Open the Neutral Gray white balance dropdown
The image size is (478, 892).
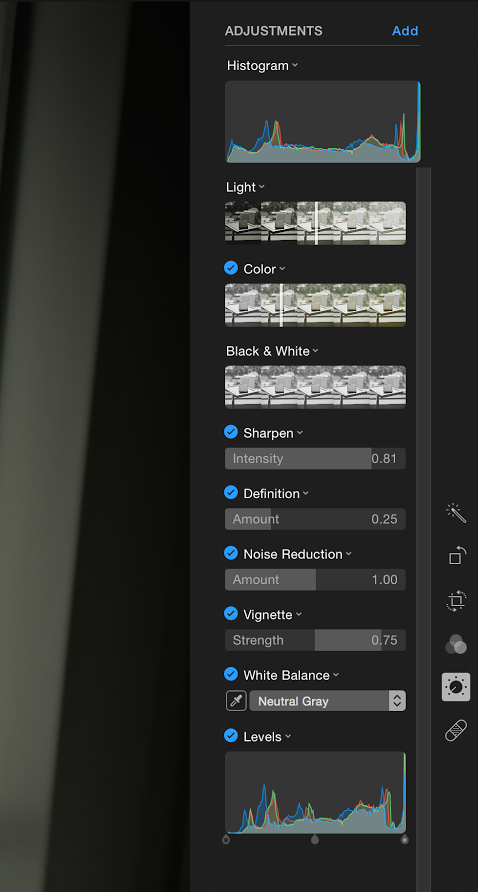point(328,701)
